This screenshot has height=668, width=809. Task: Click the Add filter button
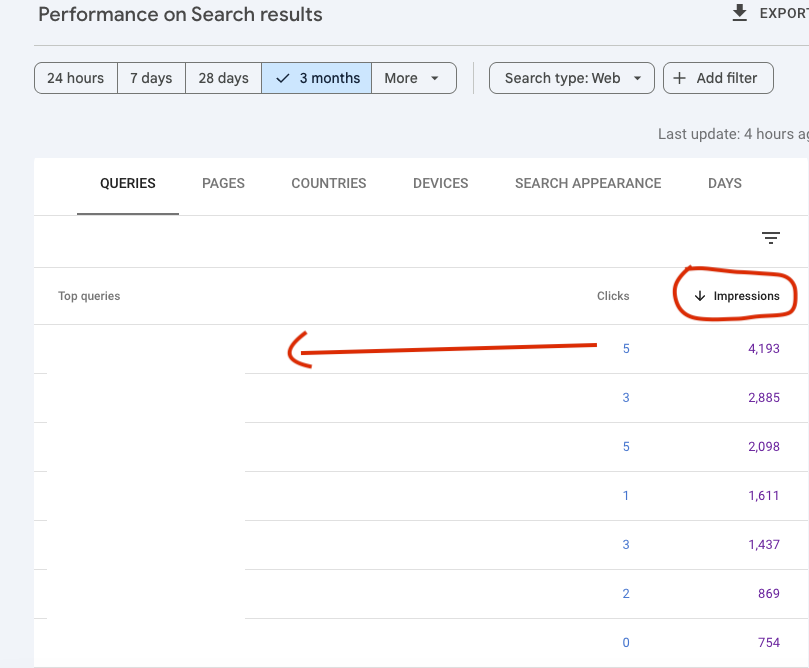(x=718, y=78)
